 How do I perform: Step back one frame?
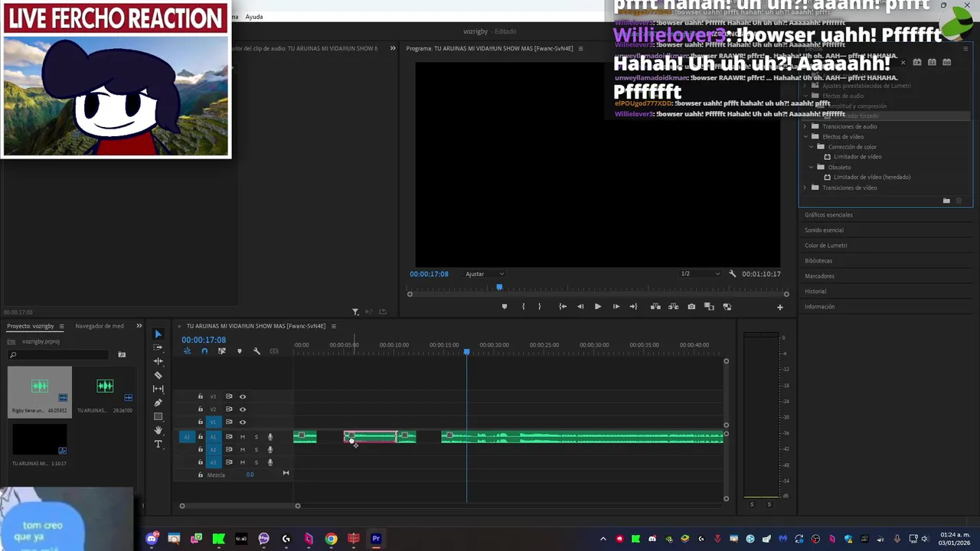pos(580,307)
